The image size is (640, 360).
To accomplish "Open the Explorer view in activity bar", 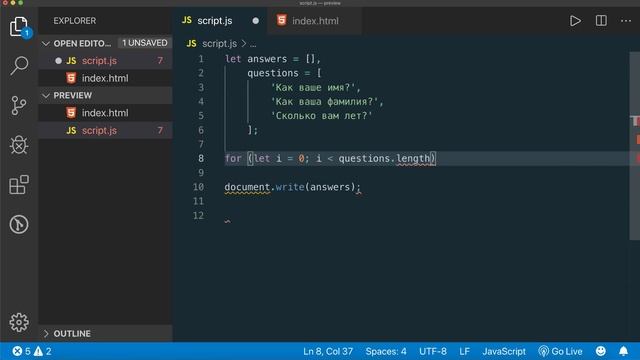I will coord(19,27).
